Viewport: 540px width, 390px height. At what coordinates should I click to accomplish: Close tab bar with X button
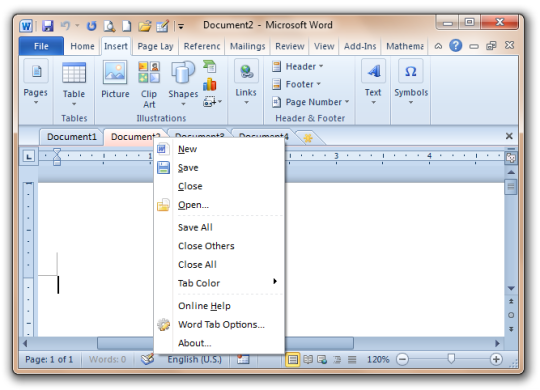[x=509, y=136]
